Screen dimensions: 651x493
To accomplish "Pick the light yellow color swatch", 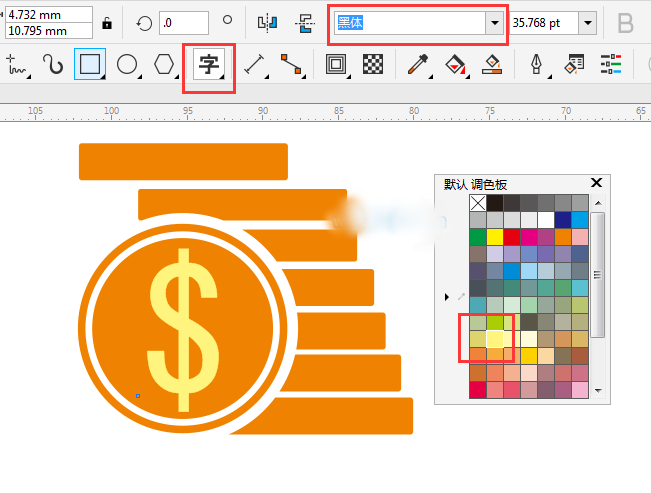I will coord(495,339).
